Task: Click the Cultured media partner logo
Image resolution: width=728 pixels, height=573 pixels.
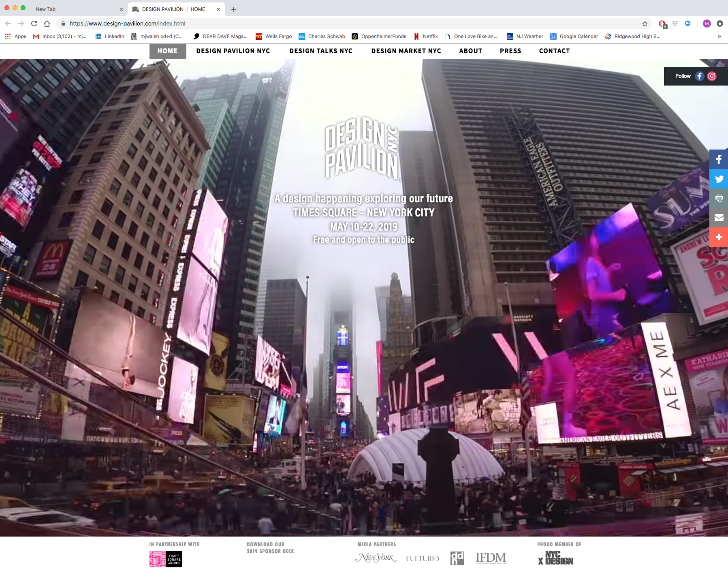Action: 423,558
